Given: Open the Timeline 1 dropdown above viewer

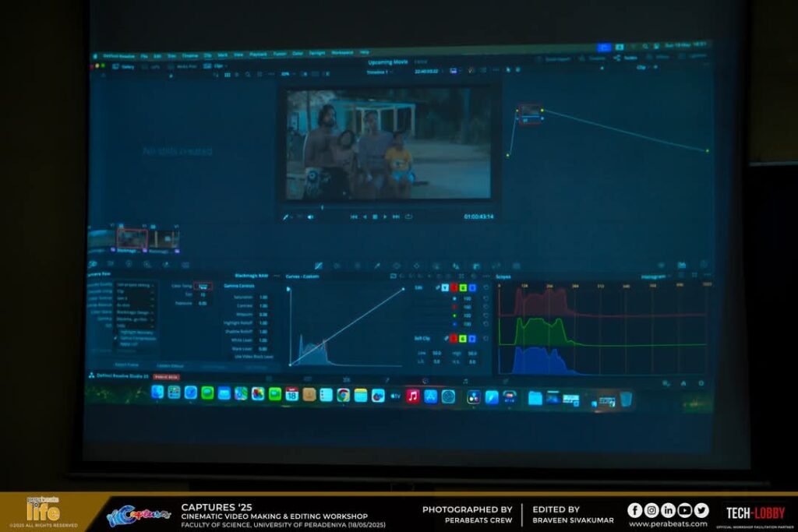Looking at the screenshot, I should 380,72.
